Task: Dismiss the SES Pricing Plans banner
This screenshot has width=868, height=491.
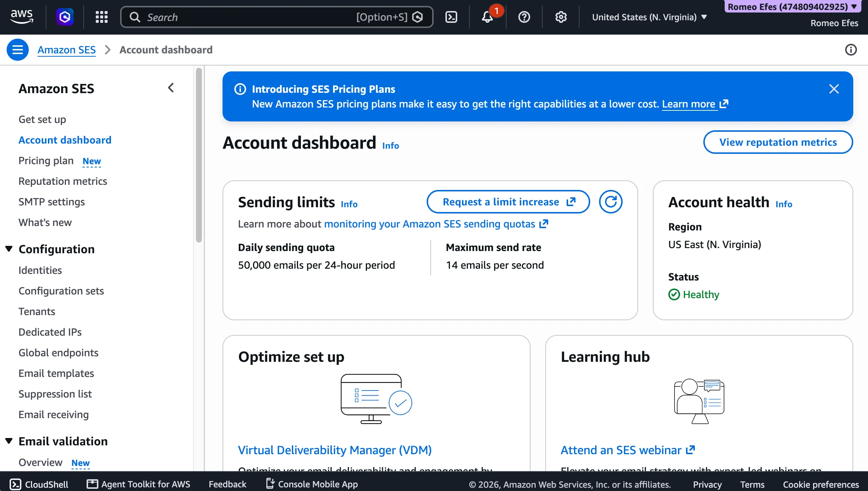Action: click(834, 89)
